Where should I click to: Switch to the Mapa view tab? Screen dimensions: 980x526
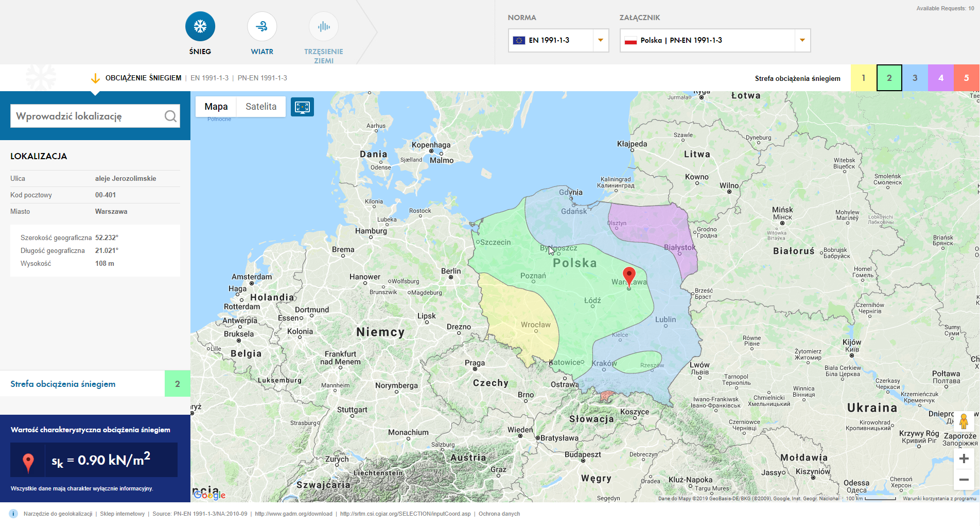tap(216, 107)
